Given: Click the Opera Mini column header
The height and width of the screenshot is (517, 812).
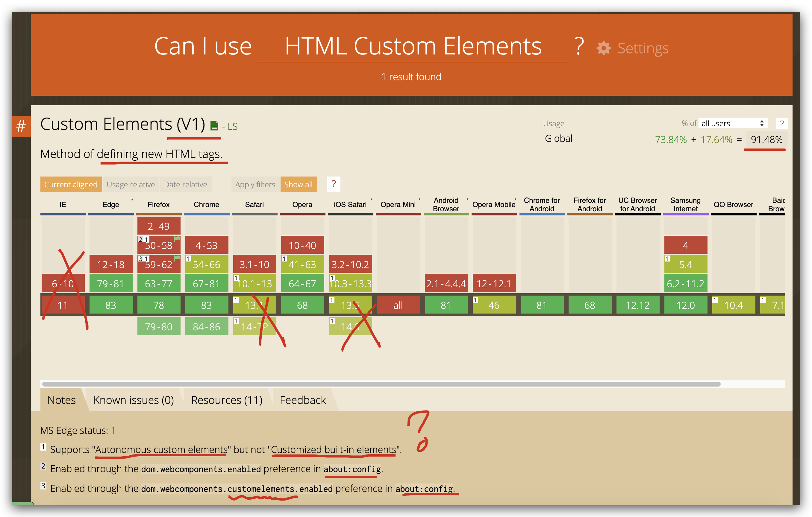Looking at the screenshot, I should click(398, 204).
